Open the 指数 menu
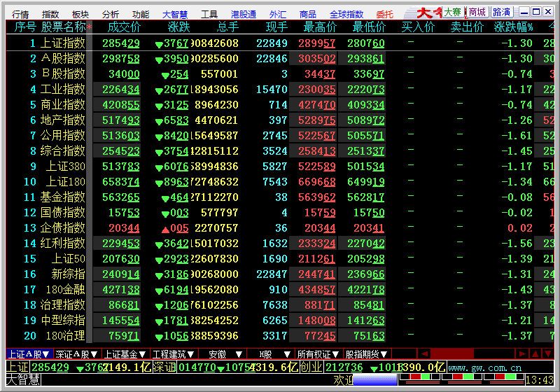This screenshot has height=392, width=560. 50,14
